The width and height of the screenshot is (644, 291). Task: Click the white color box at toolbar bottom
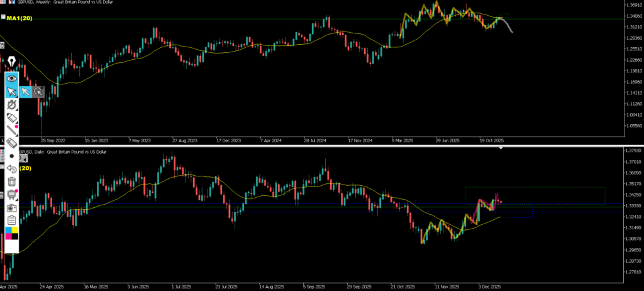point(11,248)
